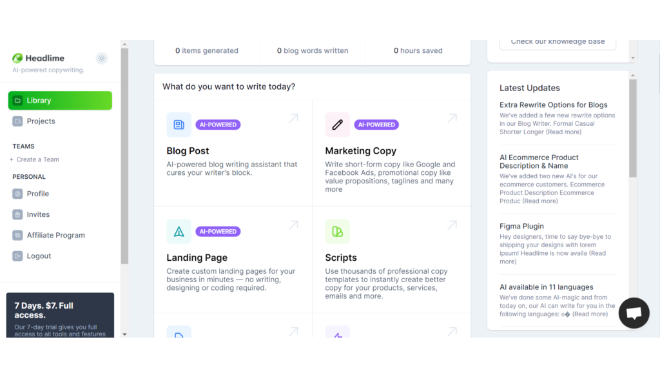Click the Latest Updates panel scrollbar
The image size is (660, 377).
[633, 128]
